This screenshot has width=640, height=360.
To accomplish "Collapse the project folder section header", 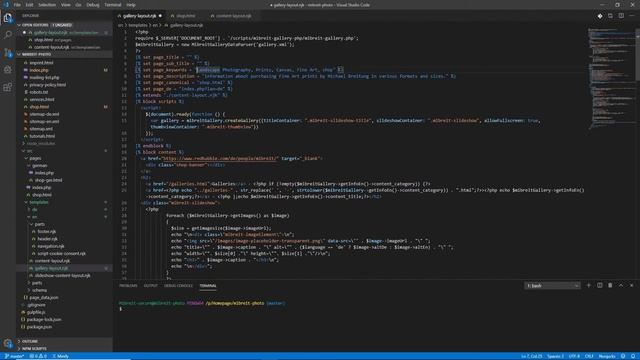I will click(x=64, y=54).
